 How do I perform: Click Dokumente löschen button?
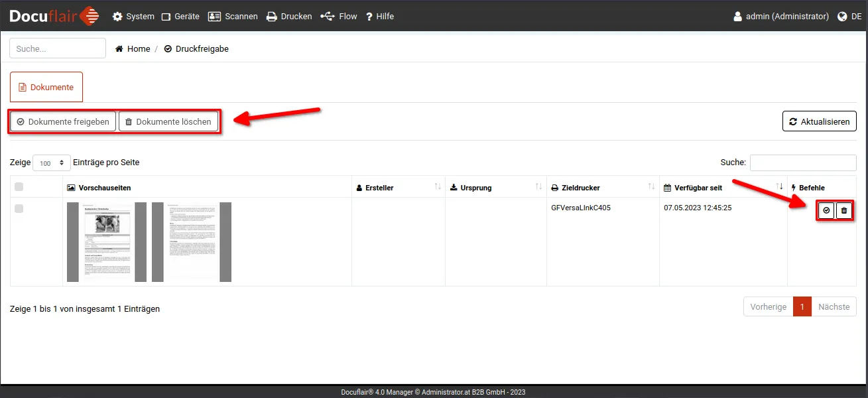click(x=168, y=121)
